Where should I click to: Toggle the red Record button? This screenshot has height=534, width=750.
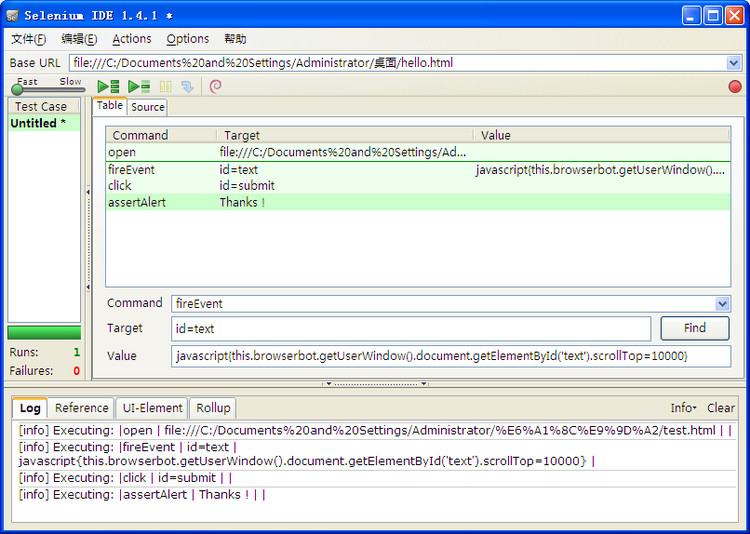pyautogui.click(x=735, y=87)
